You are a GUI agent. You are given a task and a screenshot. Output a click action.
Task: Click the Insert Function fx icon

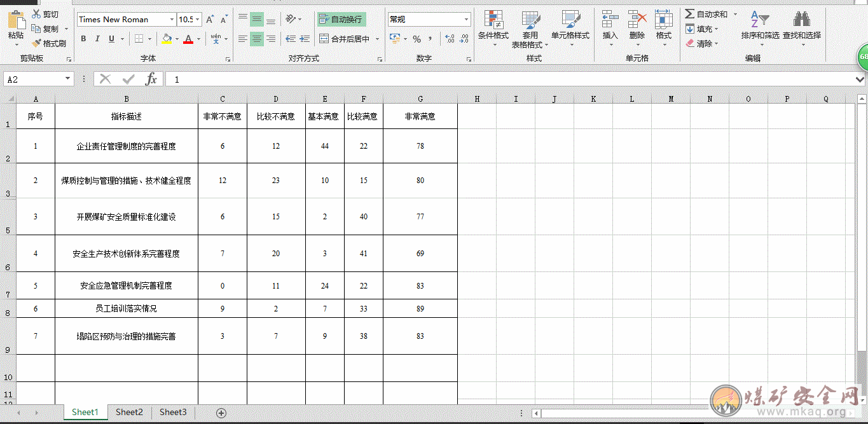click(x=151, y=79)
